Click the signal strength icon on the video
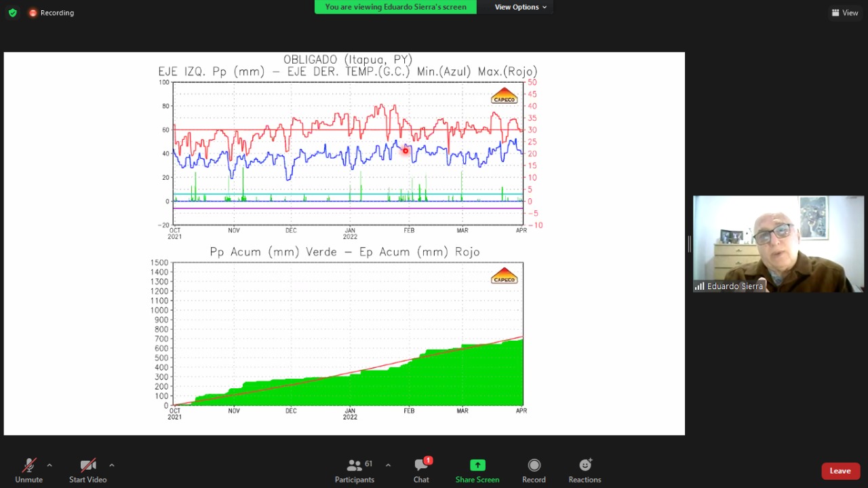Viewport: 868px width, 488px height. (699, 286)
